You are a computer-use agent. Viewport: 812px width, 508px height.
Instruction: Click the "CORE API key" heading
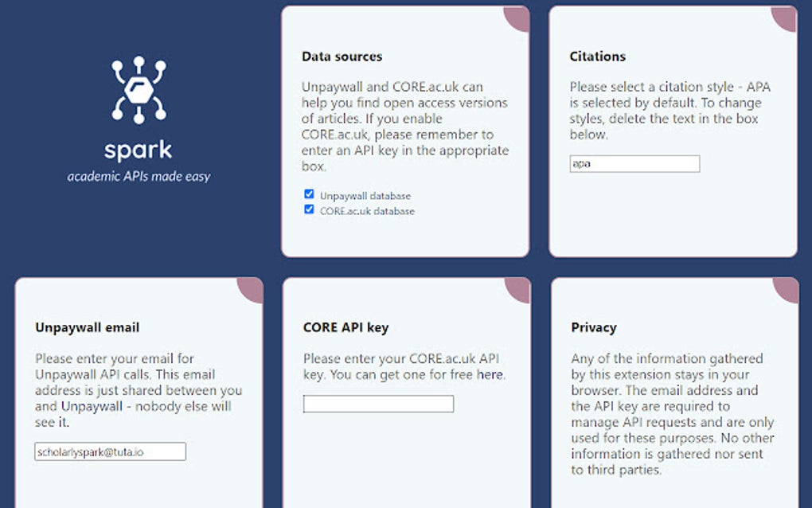(345, 327)
